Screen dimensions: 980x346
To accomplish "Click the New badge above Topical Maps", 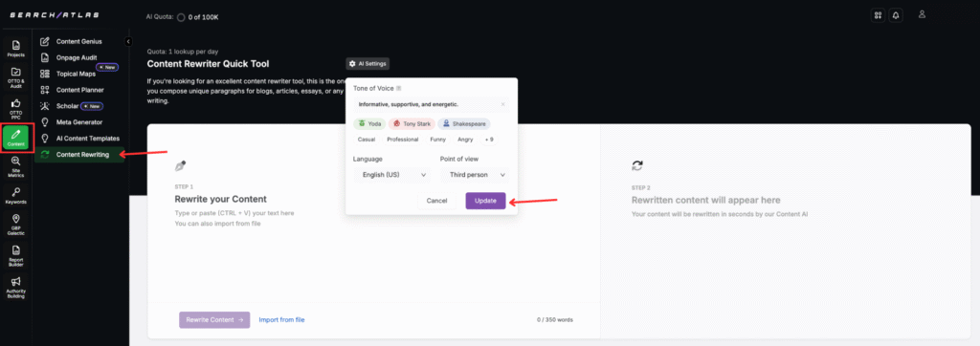I will click(107, 67).
